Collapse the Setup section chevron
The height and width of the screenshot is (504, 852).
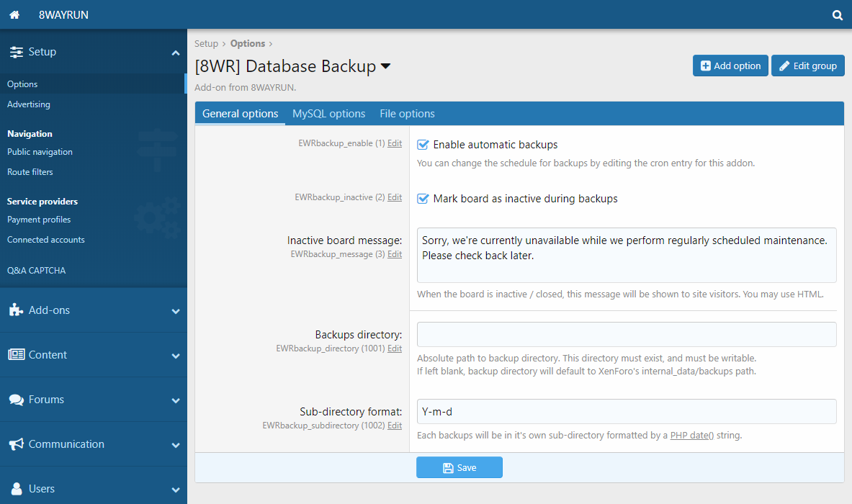(175, 53)
